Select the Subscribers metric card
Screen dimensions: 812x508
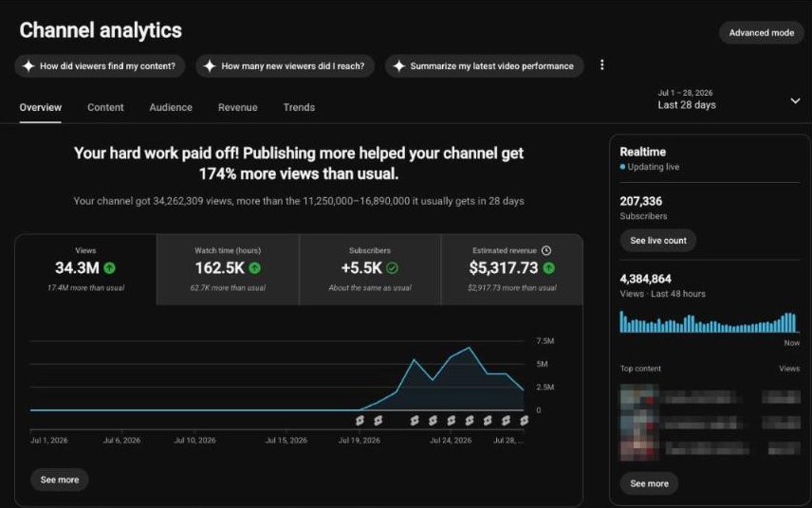click(x=370, y=269)
